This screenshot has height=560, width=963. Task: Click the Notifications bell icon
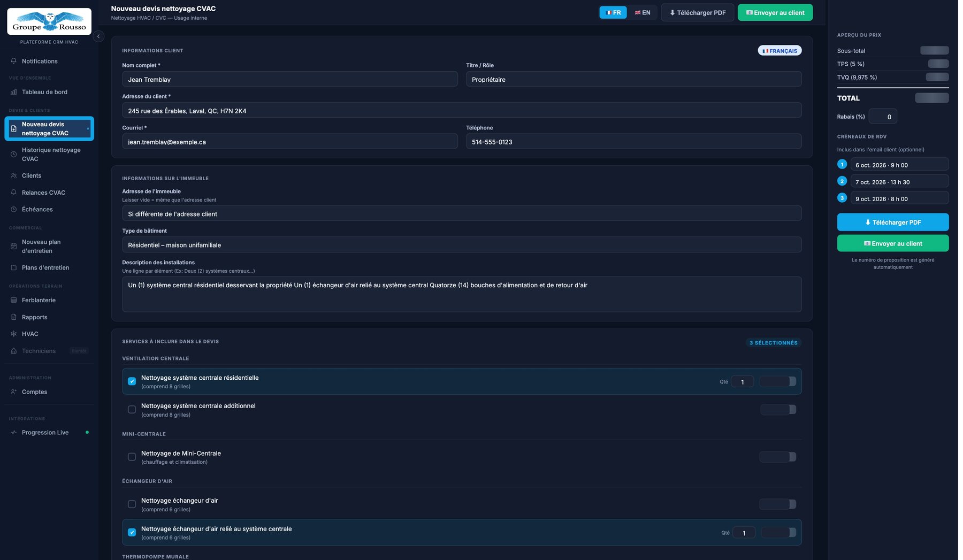14,61
